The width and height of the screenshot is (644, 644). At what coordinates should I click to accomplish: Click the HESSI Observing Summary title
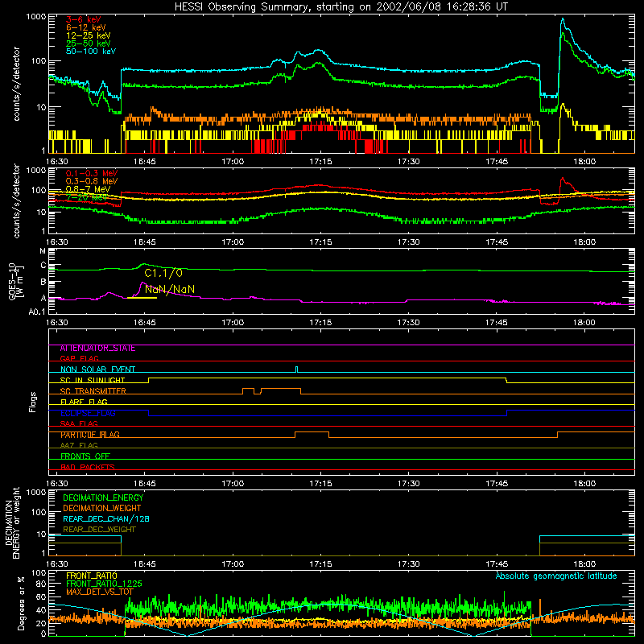pyautogui.click(x=341, y=7)
